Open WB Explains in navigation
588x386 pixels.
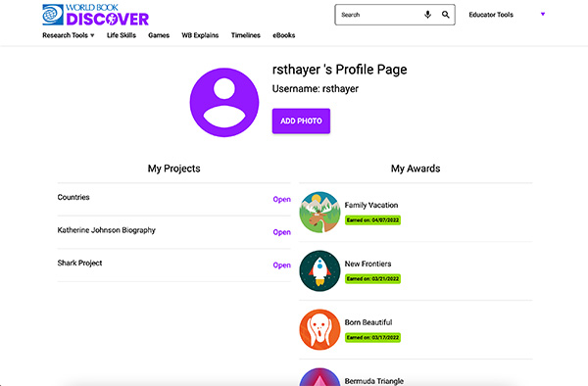pos(200,35)
